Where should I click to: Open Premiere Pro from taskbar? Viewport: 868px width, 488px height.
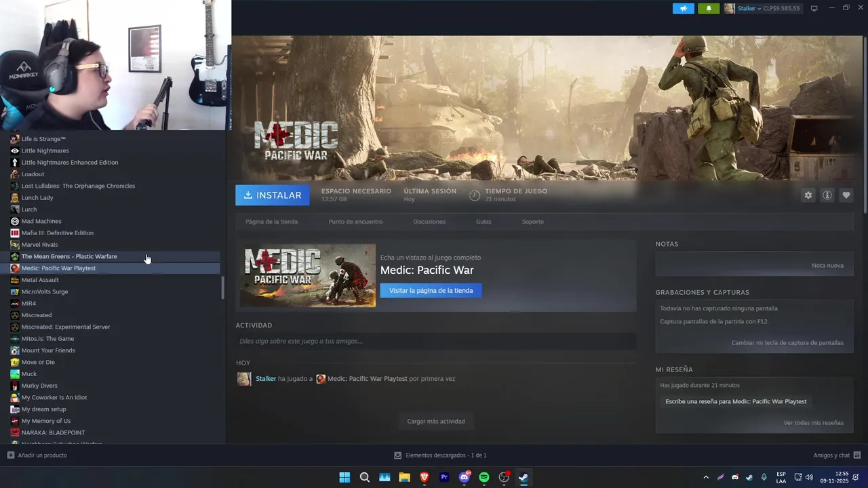[x=444, y=477]
